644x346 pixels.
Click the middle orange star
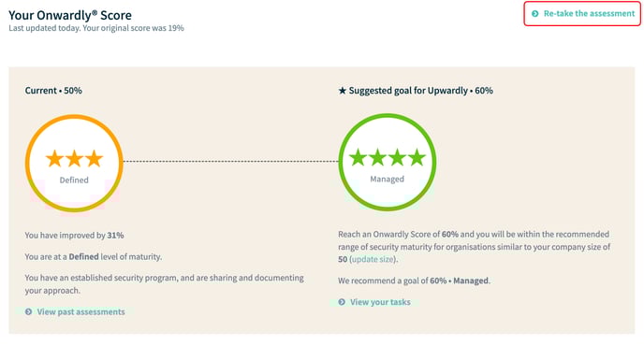point(74,158)
